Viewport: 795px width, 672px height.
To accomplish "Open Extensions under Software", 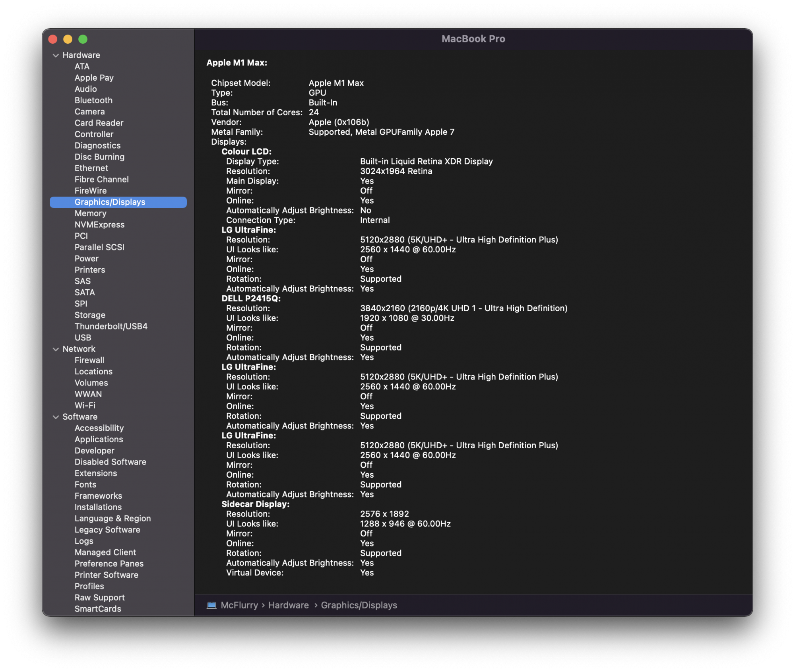I will tap(96, 473).
